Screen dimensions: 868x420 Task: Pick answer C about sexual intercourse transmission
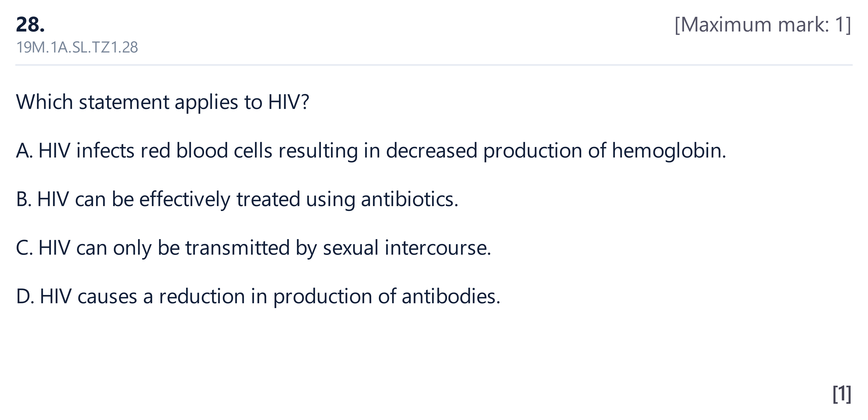pos(253,248)
